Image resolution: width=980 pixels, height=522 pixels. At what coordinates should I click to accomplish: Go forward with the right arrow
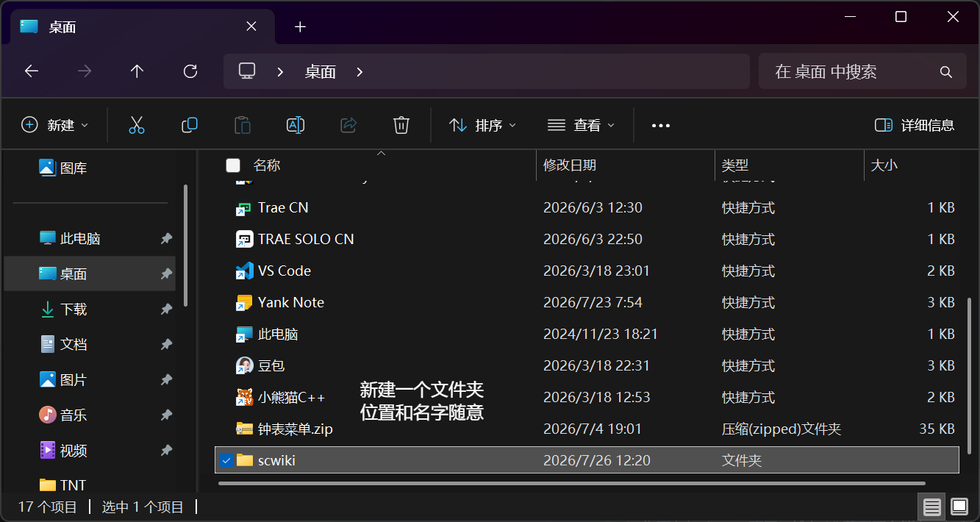coord(85,71)
